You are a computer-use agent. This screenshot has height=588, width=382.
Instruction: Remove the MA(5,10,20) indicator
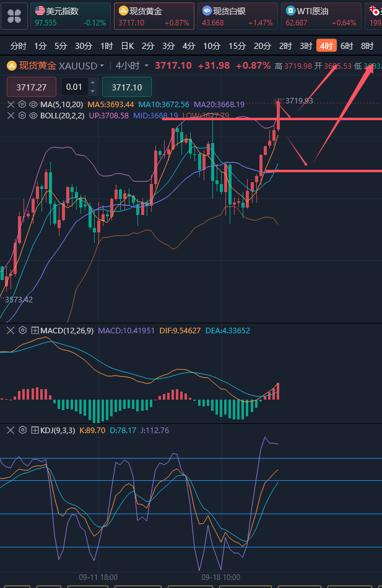click(11, 105)
